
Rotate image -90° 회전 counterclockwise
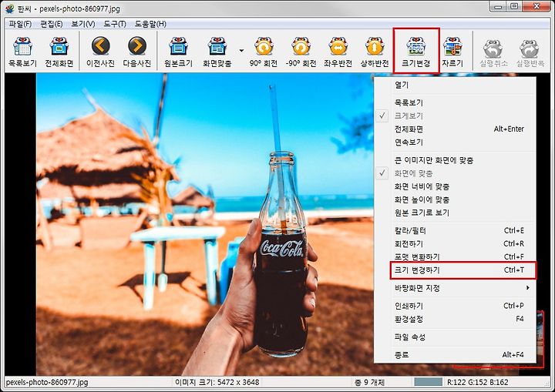tap(301, 52)
